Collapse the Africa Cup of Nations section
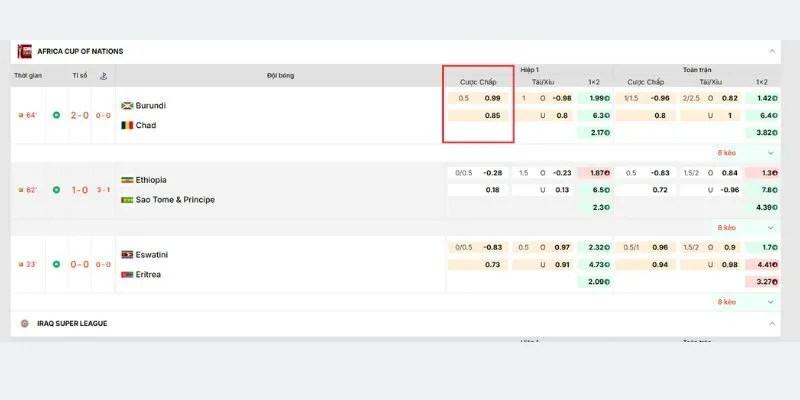Screen dimensions: 800x400 coord(771,51)
